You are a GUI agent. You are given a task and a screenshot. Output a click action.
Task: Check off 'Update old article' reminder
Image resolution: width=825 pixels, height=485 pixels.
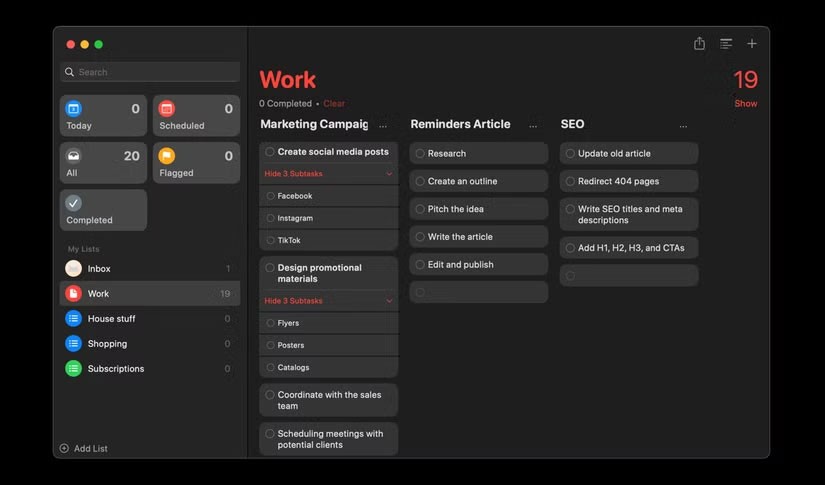pyautogui.click(x=570, y=154)
